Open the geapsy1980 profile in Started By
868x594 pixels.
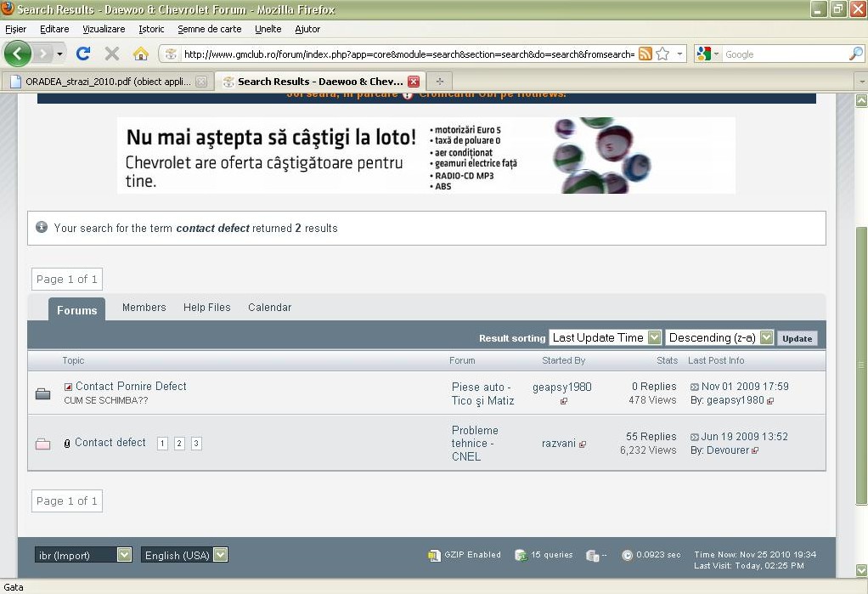pyautogui.click(x=562, y=387)
